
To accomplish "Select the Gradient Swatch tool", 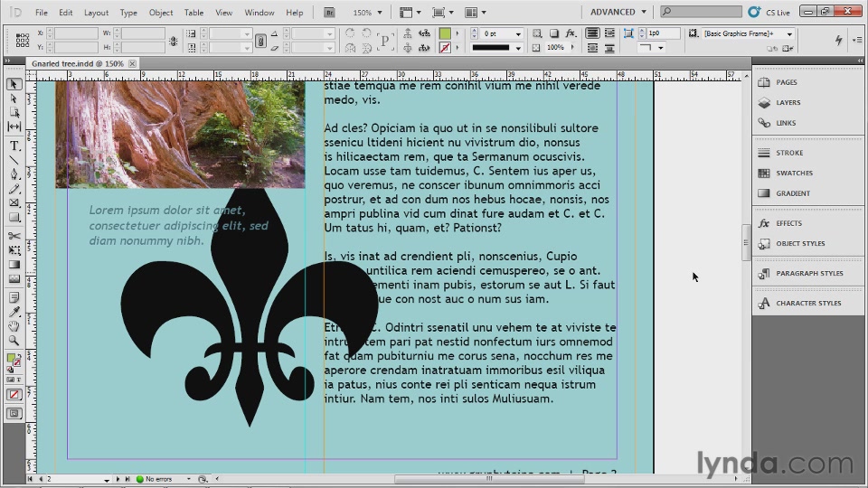I will 14,265.
